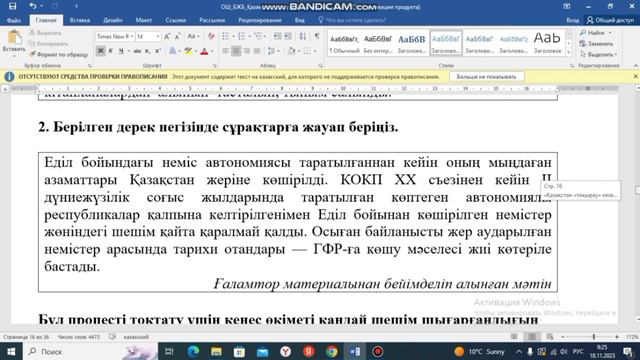Open the Файл tab
Screen dimensions: 640x360
13,20
